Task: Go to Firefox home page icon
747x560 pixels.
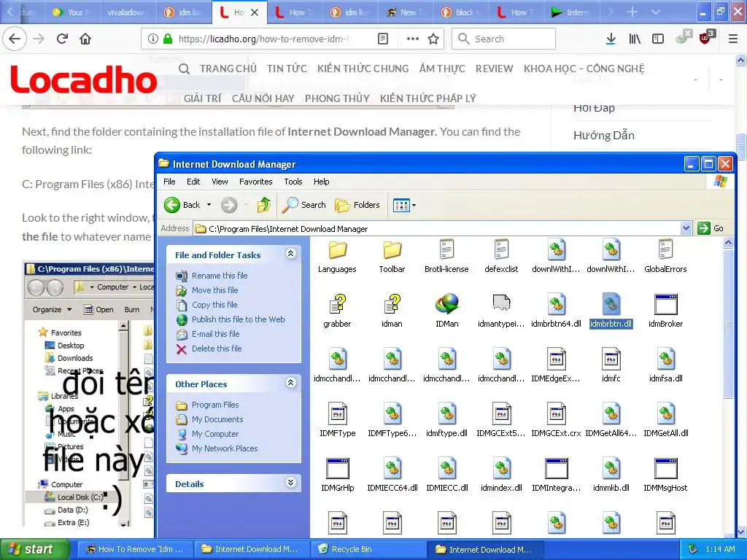Action: pos(85,39)
